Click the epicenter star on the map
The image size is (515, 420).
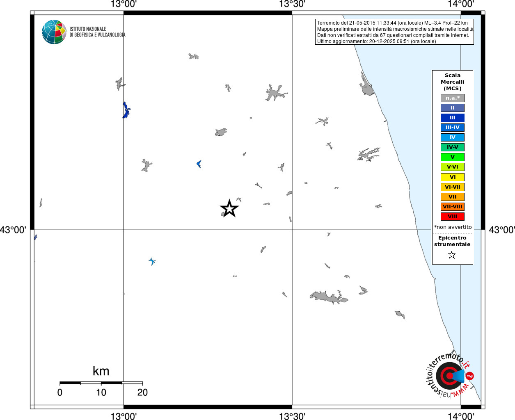point(229,208)
